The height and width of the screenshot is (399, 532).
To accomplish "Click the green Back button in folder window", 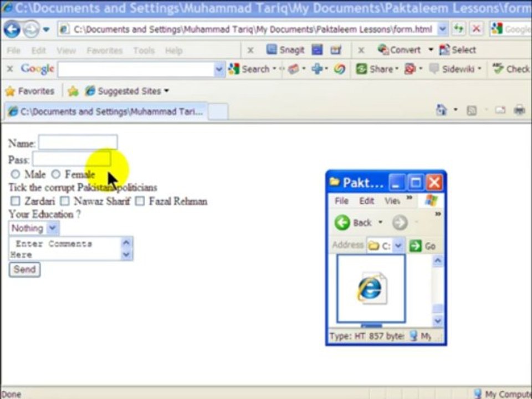I will (353, 223).
